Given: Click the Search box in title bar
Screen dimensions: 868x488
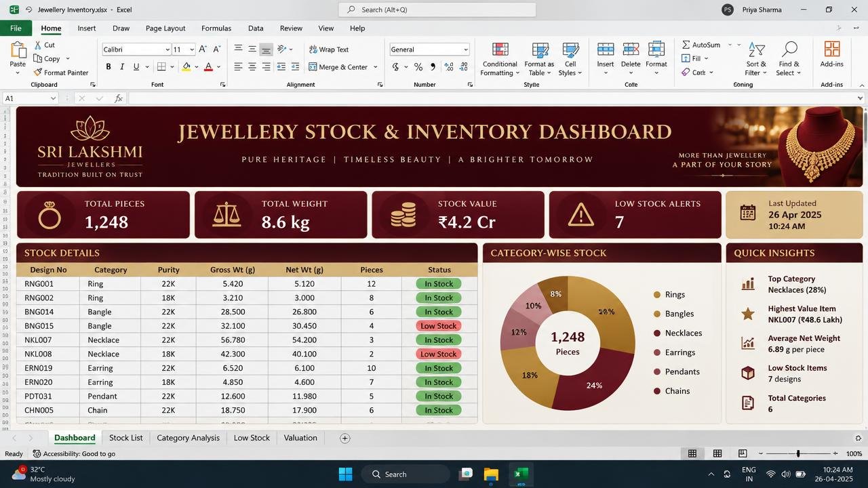Looking at the screenshot, I should point(437,9).
